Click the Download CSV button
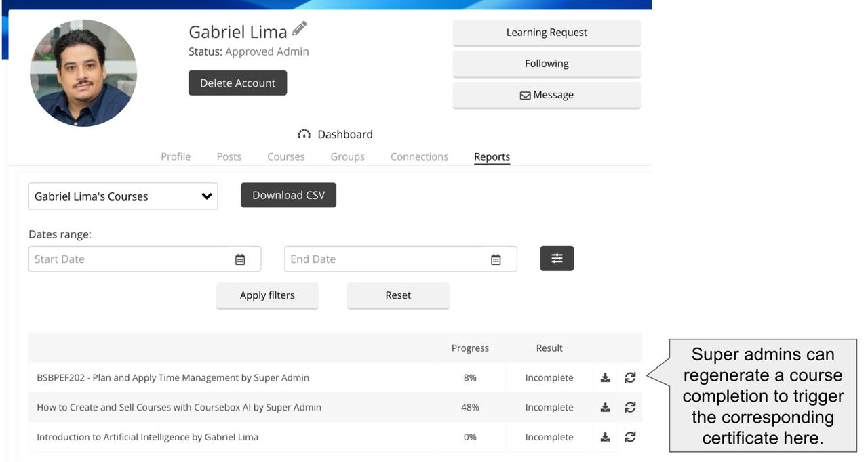The height and width of the screenshot is (462, 868). [288, 195]
